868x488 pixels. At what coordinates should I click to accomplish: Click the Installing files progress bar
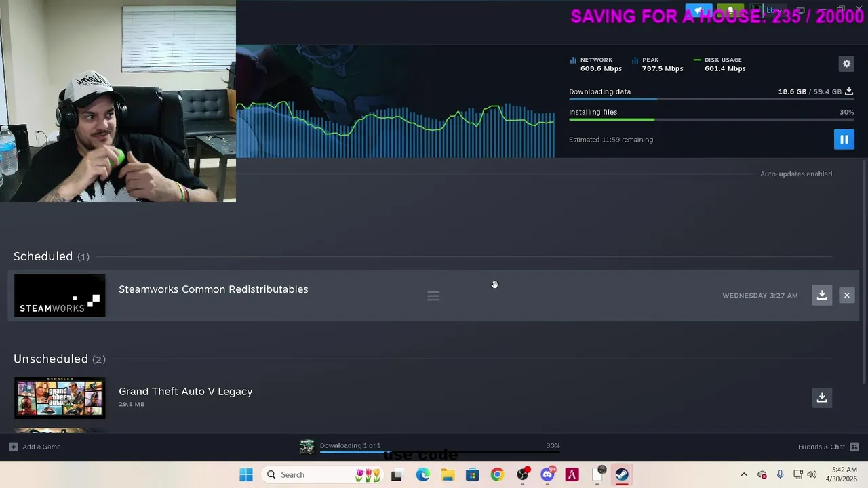pos(711,120)
